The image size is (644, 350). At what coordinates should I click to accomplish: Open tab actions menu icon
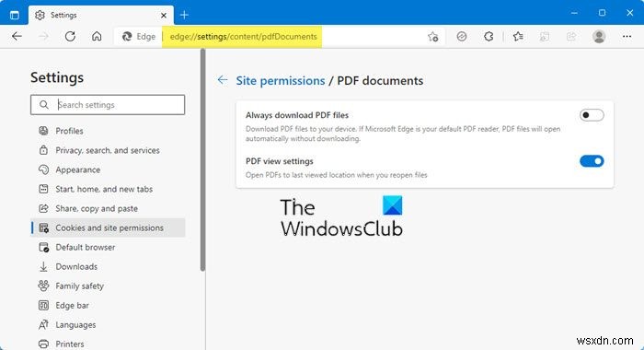pos(15,16)
